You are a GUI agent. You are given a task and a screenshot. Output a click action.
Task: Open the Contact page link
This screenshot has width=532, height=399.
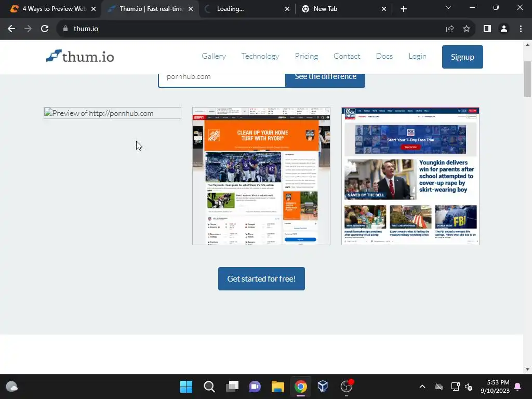pos(347,56)
